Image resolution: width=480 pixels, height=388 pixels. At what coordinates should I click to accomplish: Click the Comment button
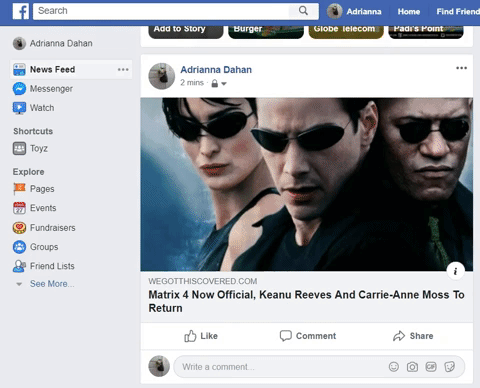tap(308, 336)
